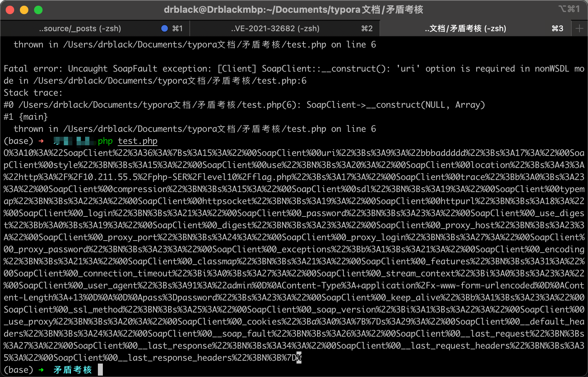The image size is (588, 377).
Task: Open a new terminal tab with plus button
Action: pyautogui.click(x=579, y=28)
